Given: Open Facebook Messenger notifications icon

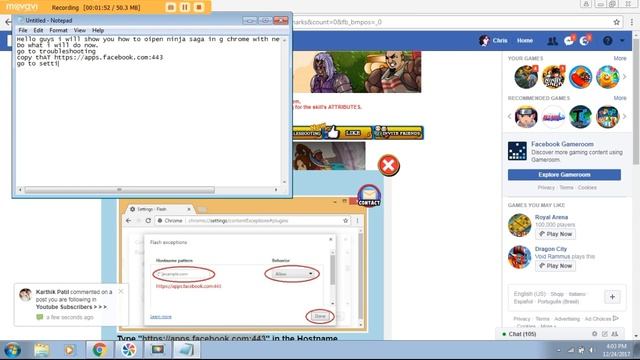Looking at the screenshot, I should click(569, 40).
